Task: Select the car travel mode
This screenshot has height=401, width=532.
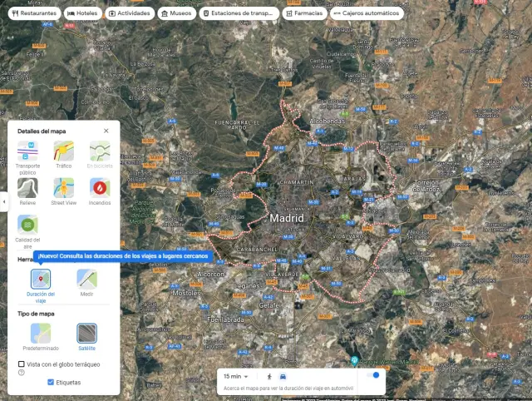Action: 284,376
